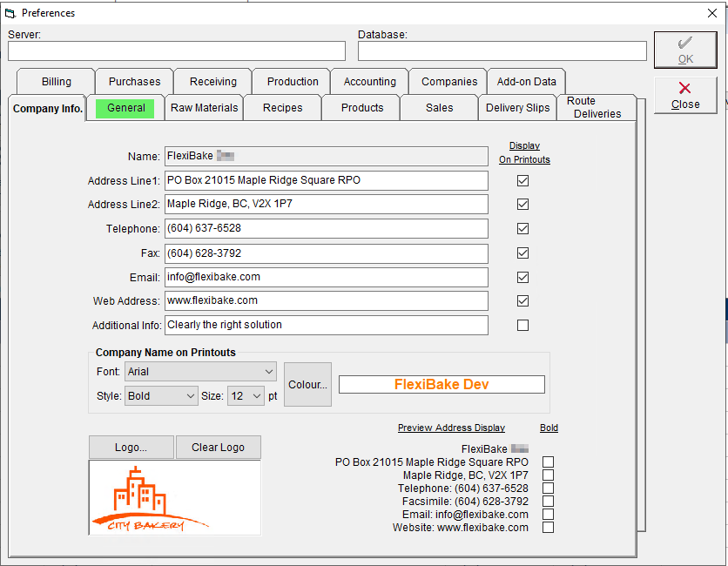
Task: Switch to the Raw Materials tab
Action: point(205,108)
